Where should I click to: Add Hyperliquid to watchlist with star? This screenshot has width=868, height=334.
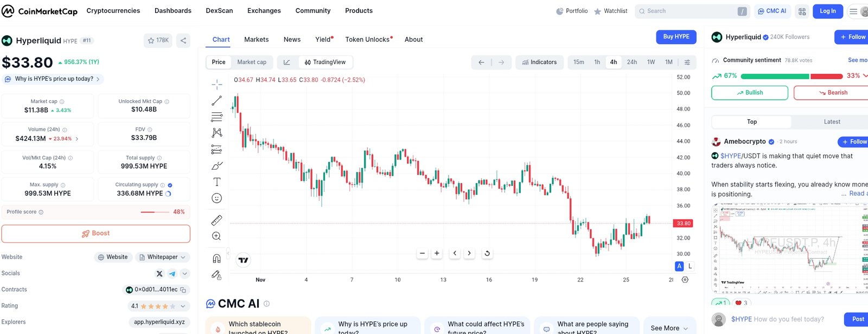click(158, 41)
